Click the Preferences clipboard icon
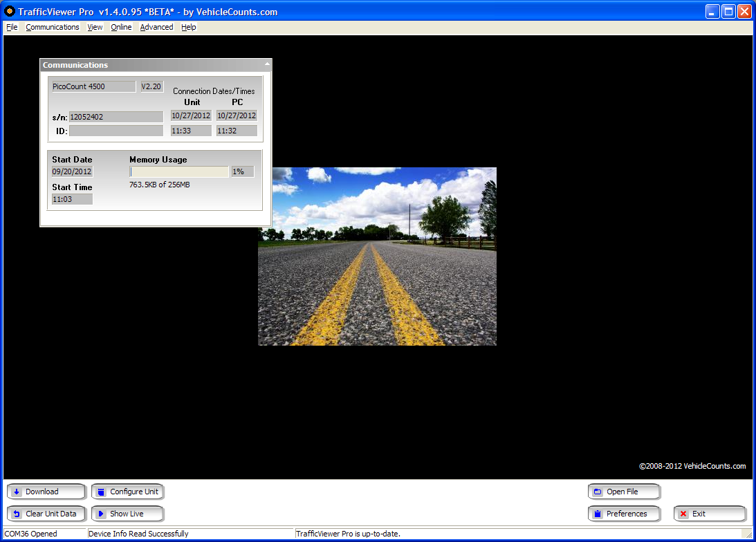The image size is (756, 542). point(598,514)
